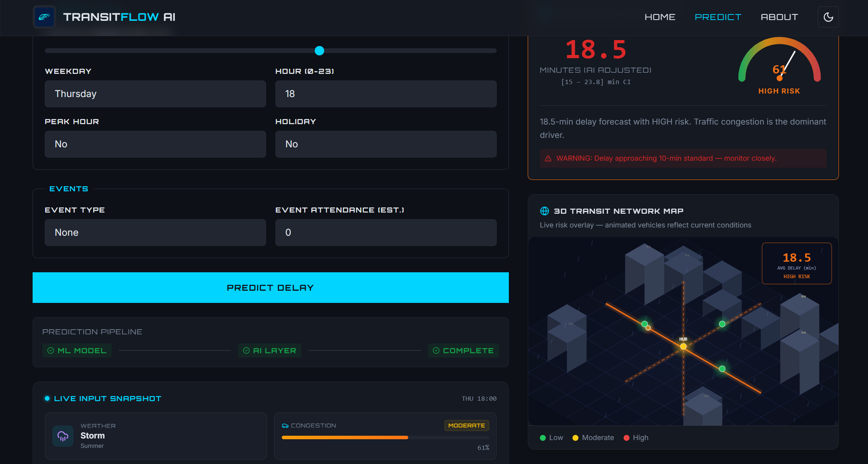Expand the AI LAYER stage in the pipeline

(270, 350)
